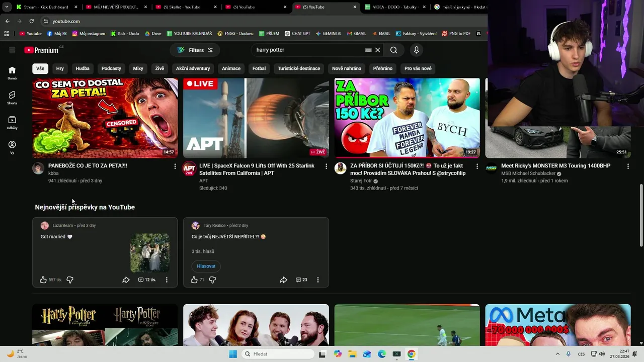Open more options on Tary Reakce post
This screenshot has height=362, width=644.
tap(317, 280)
